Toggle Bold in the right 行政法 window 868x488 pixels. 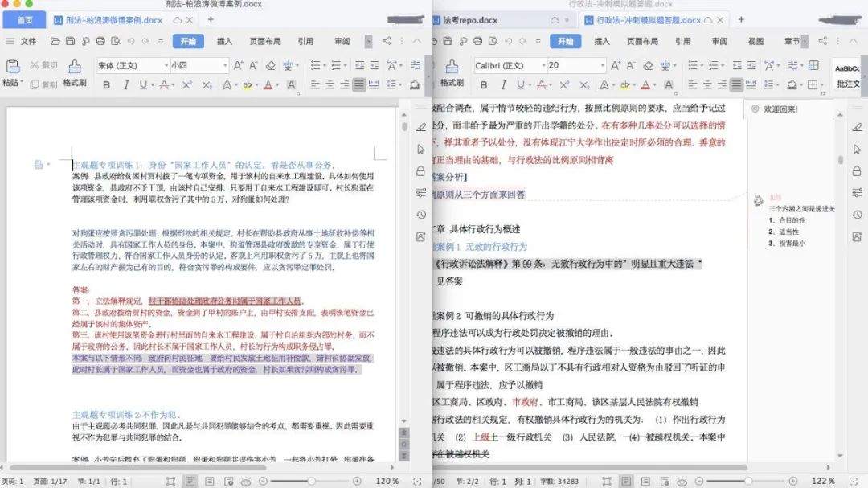tap(484, 84)
